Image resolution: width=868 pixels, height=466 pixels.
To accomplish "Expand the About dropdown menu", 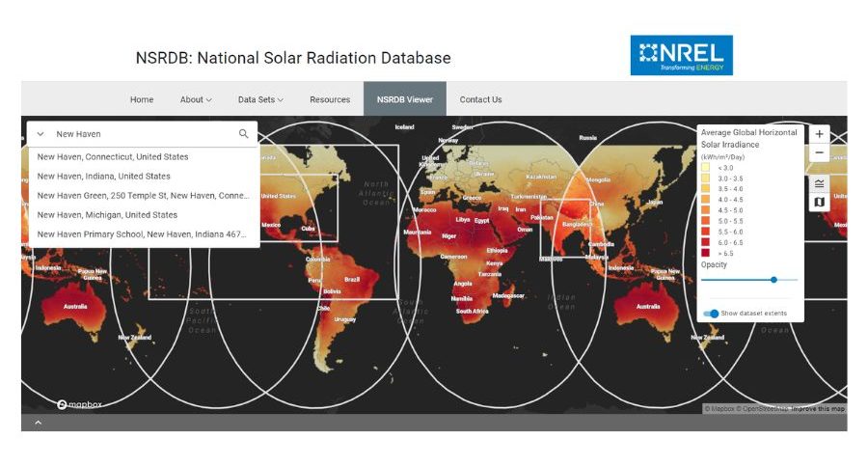I will click(x=196, y=99).
